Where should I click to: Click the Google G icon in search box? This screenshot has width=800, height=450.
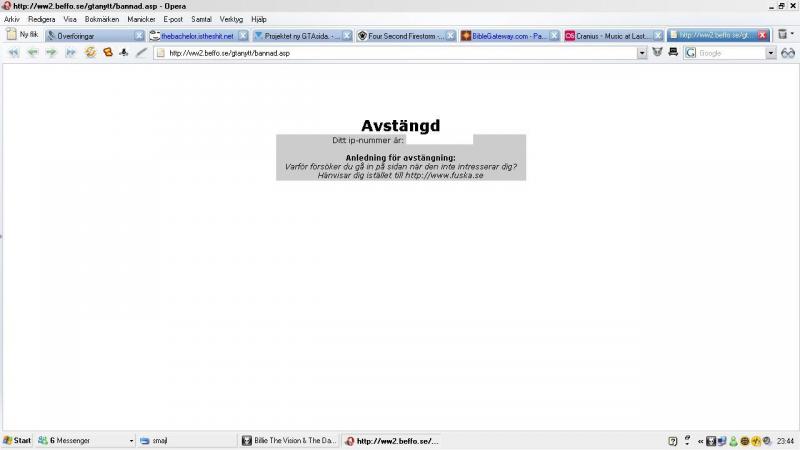(x=691, y=53)
